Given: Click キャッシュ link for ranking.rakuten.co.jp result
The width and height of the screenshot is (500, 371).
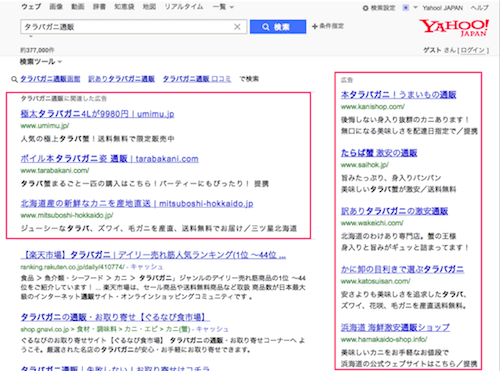Looking at the screenshot, I should [146, 267].
